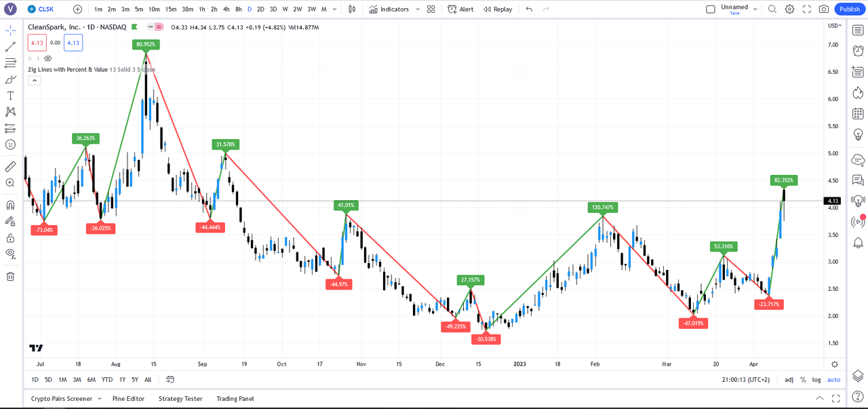
Task: Open the Strategy Tester tab
Action: pyautogui.click(x=180, y=398)
